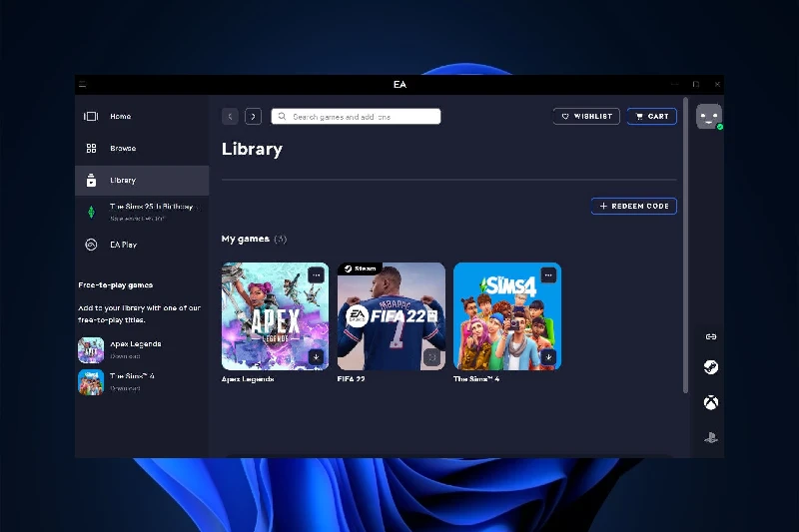The image size is (799, 532).
Task: Click the Steam icon in right panel
Action: 711,367
